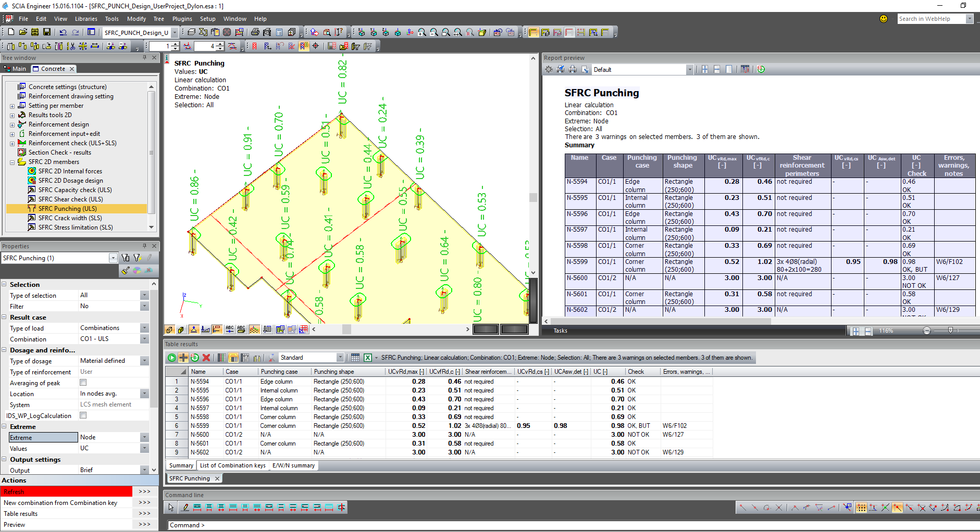The height and width of the screenshot is (532, 980).
Task: Open the Type of load dropdown
Action: [x=144, y=328]
